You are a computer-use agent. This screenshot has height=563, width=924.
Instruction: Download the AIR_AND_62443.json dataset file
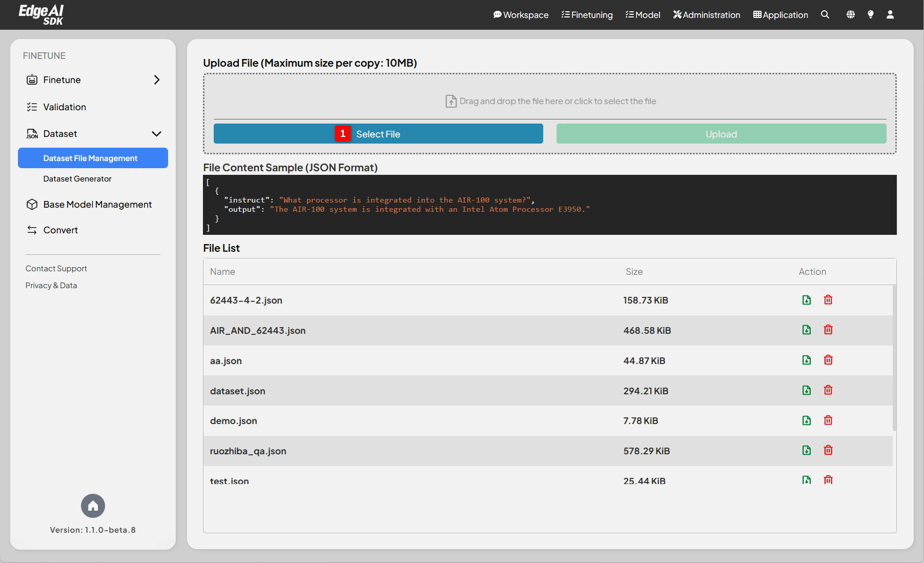[x=806, y=330]
